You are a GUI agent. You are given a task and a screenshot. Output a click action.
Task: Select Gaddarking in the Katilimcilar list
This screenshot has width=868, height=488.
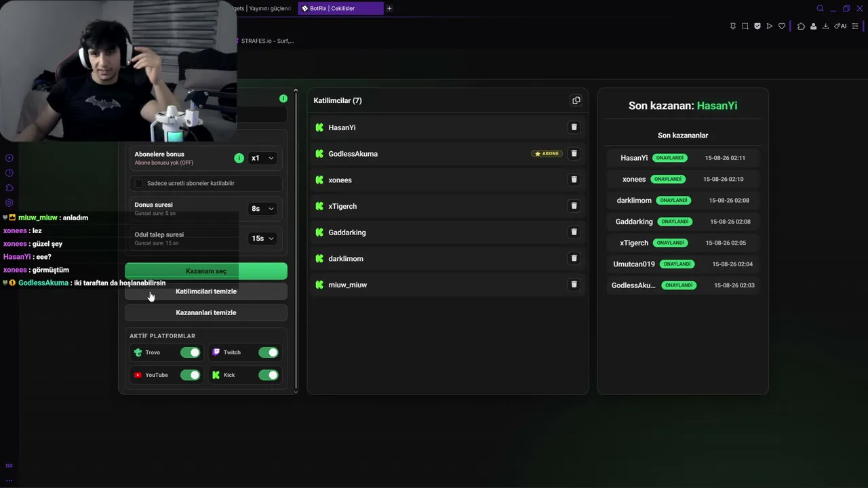(x=347, y=232)
